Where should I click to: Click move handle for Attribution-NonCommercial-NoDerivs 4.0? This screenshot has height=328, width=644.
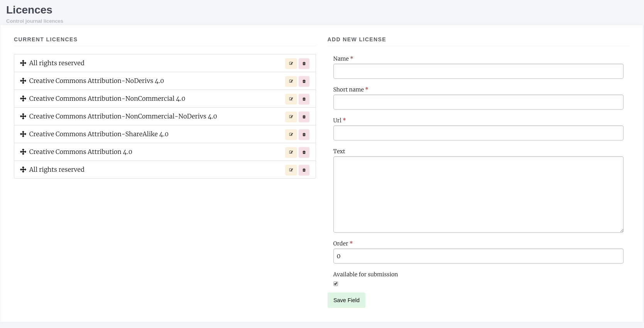23,116
